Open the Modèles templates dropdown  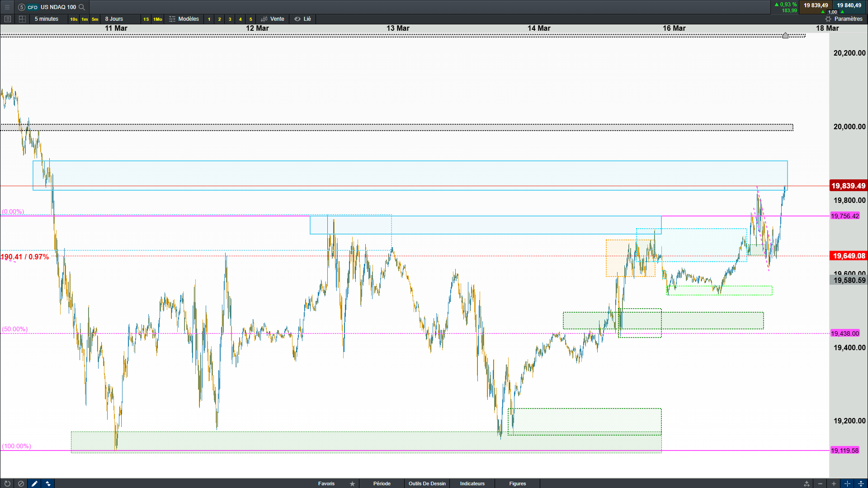[x=184, y=19]
